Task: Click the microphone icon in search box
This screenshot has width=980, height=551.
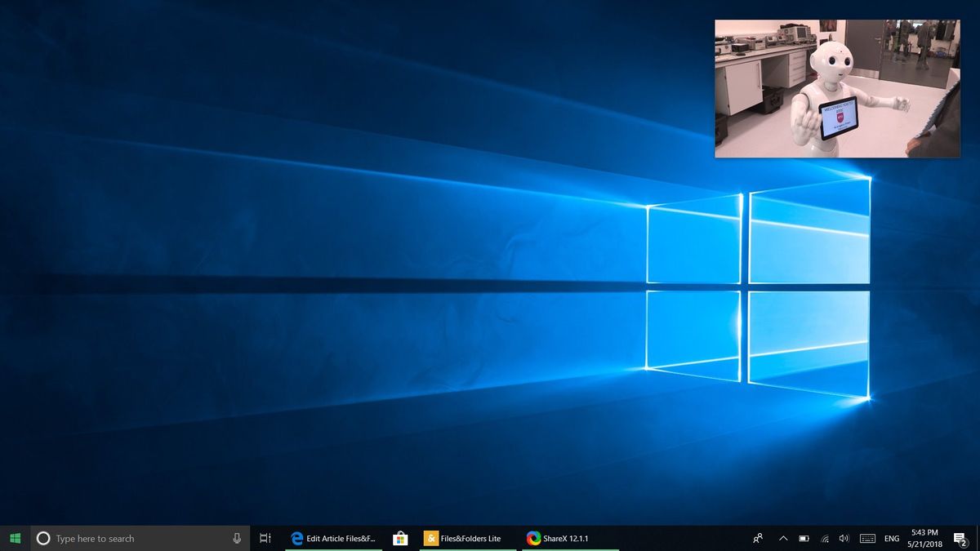Action: click(237, 538)
